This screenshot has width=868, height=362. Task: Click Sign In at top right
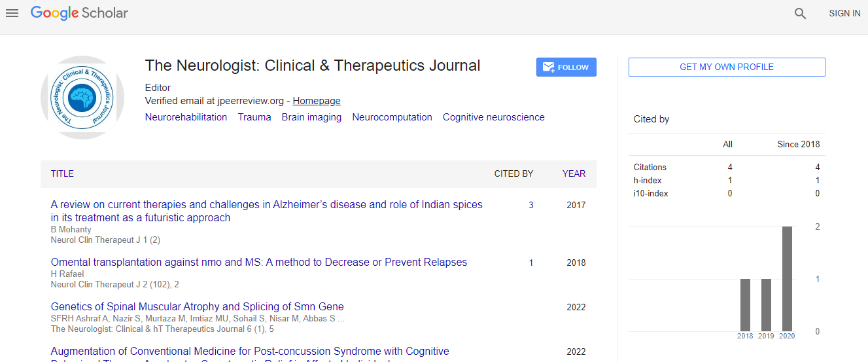coord(844,13)
